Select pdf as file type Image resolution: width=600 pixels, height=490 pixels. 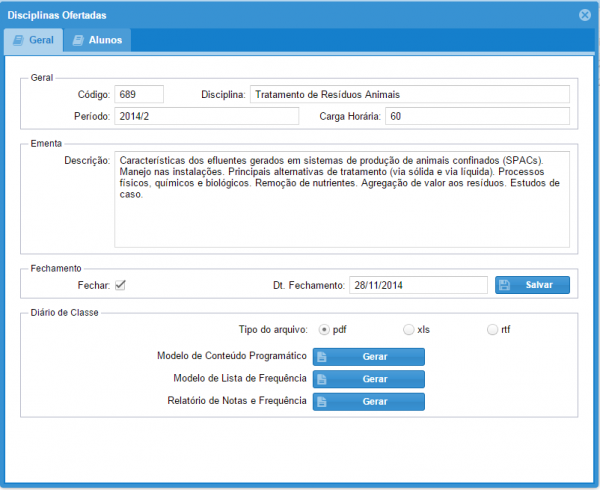coord(325,329)
